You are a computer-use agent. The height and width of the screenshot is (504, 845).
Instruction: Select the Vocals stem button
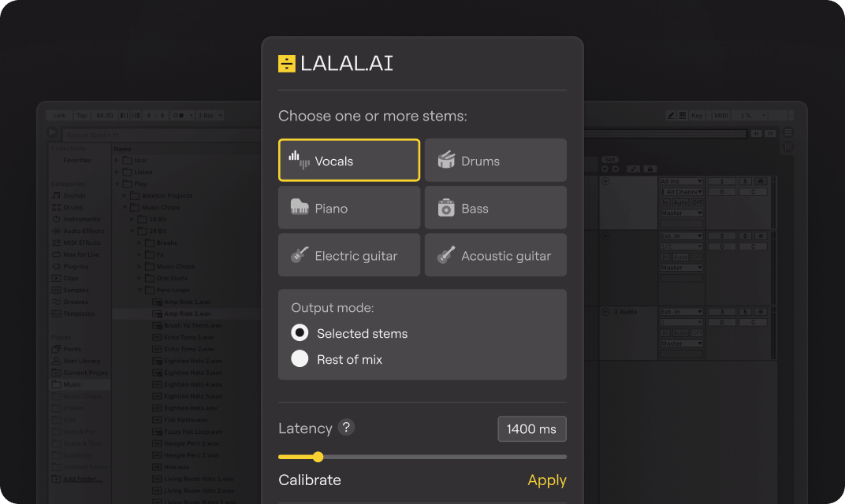(348, 161)
